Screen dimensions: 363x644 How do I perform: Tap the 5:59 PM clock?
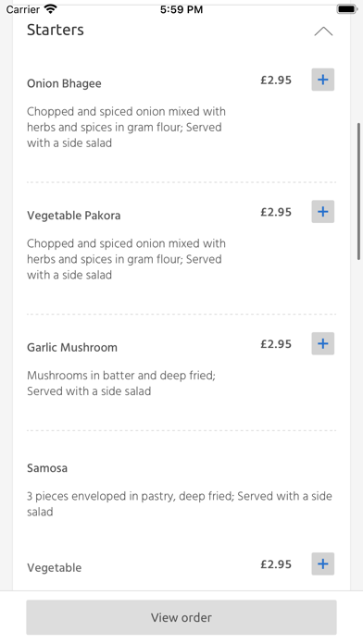tap(181, 9)
